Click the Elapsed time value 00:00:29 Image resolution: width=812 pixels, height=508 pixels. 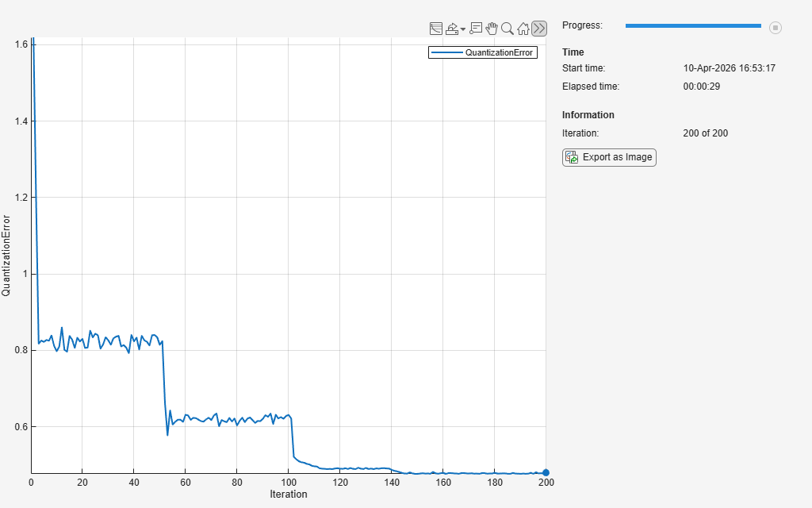pos(701,87)
